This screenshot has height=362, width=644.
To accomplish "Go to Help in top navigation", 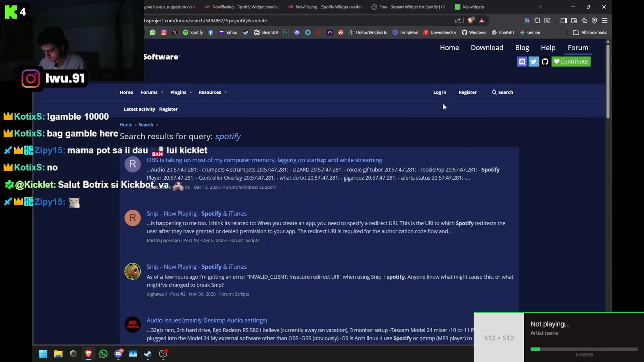I will 548,48.
